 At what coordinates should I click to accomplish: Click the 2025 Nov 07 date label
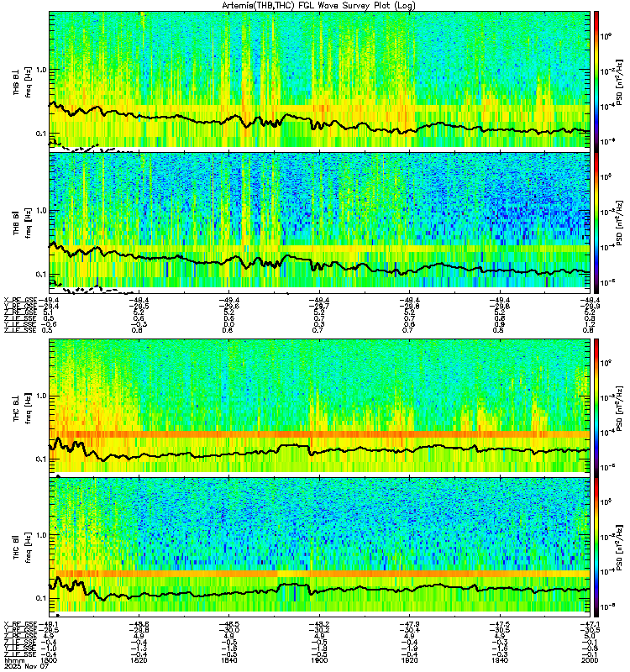point(27,666)
